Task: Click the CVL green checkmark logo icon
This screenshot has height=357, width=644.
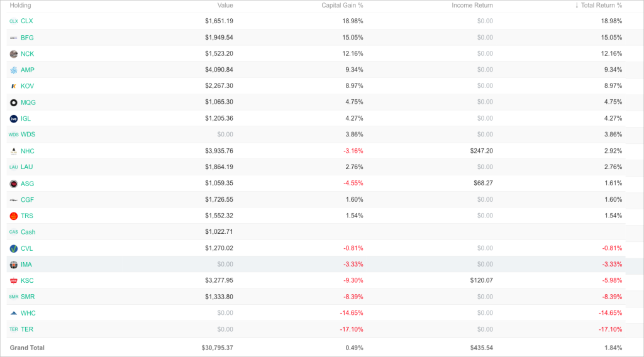Action: [14, 249]
